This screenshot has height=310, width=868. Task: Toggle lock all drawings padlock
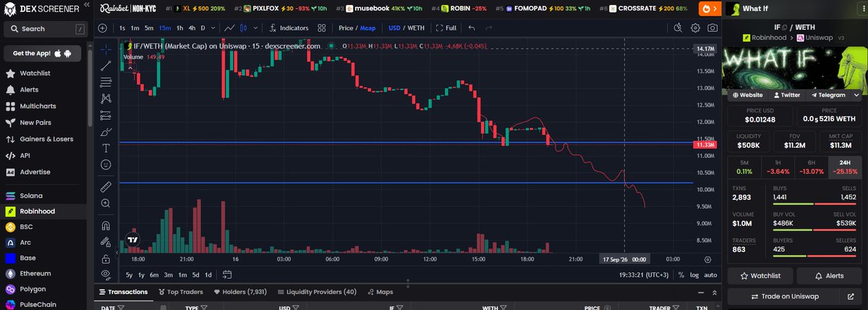106,259
